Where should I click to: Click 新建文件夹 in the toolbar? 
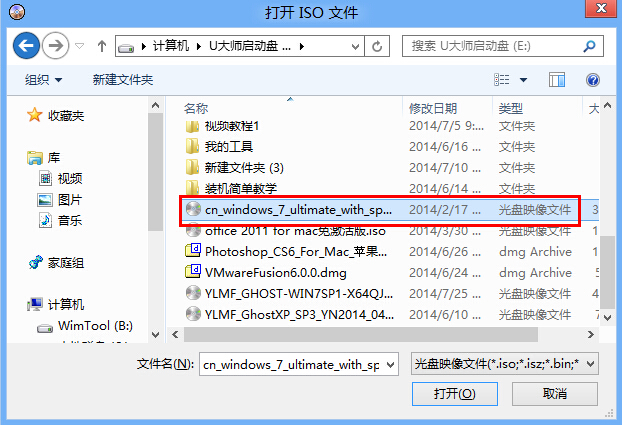tap(123, 80)
